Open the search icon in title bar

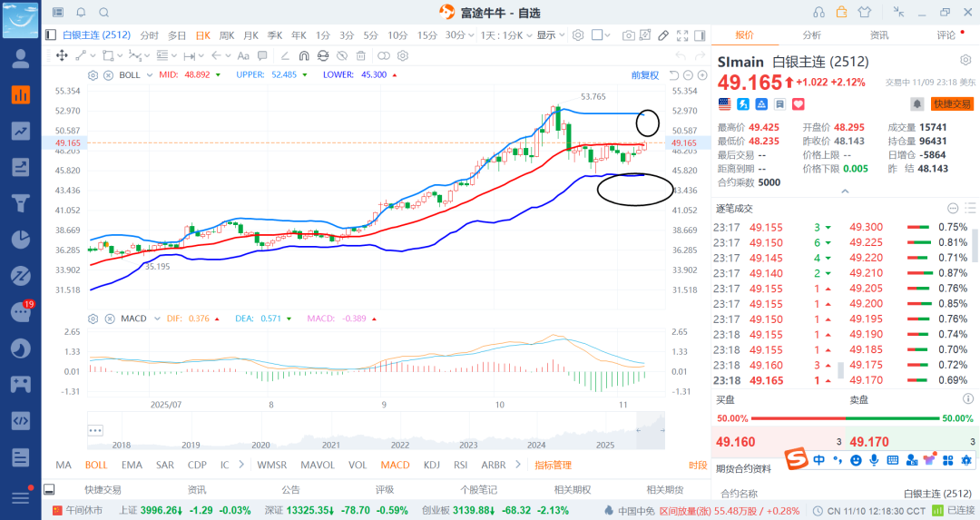coord(104,13)
